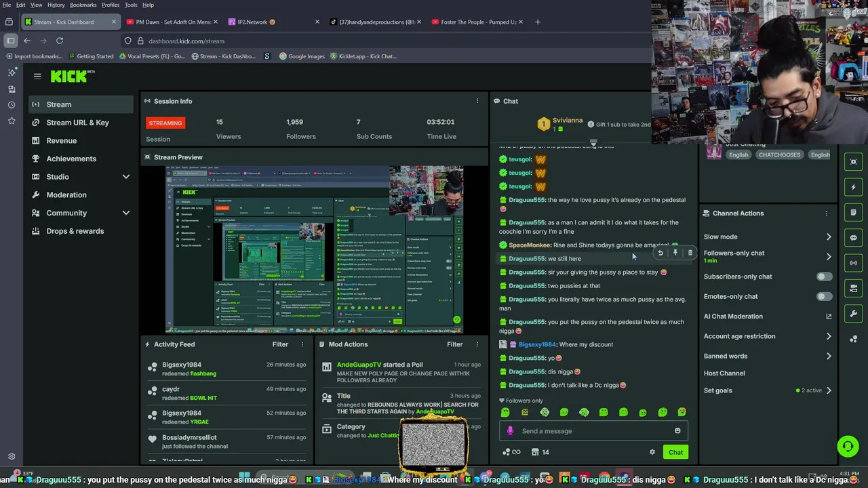Click AndeGuapoTV name in poll entry
868x488 pixels.
(x=359, y=365)
